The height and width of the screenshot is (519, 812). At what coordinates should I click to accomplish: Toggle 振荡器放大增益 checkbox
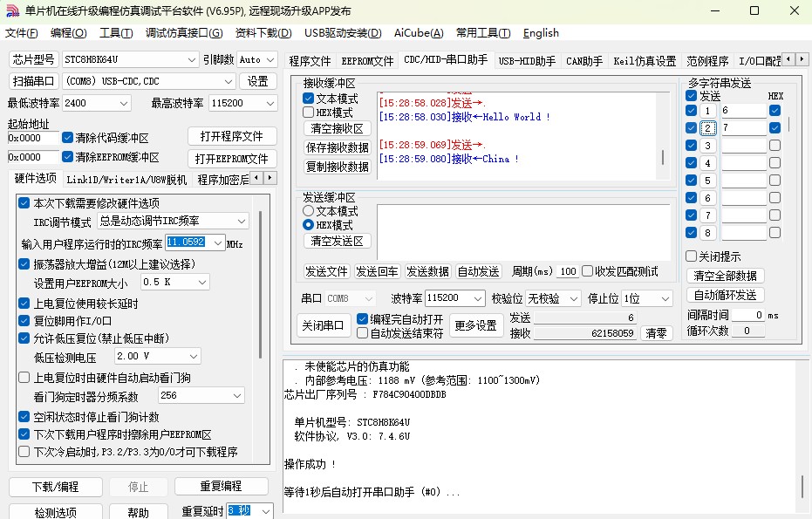[24, 263]
